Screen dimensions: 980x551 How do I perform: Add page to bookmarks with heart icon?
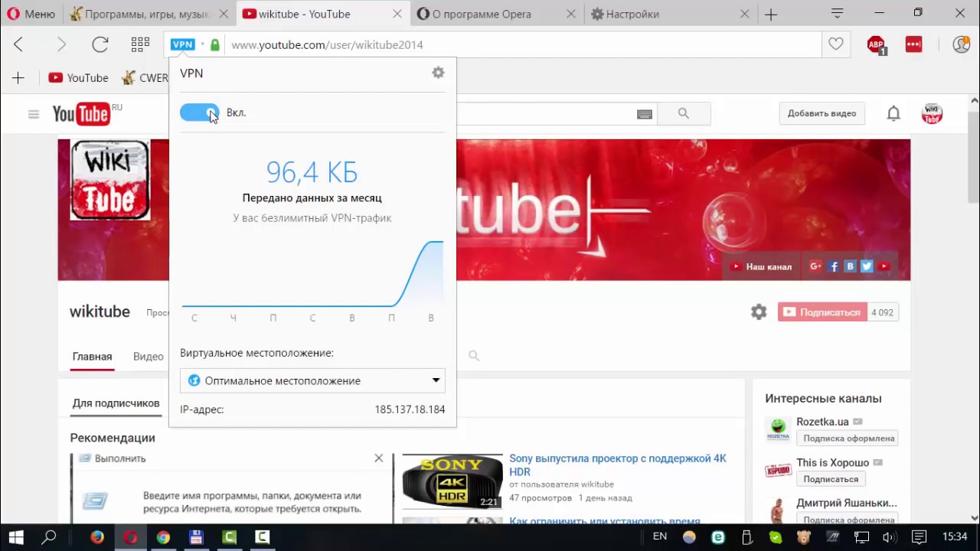[836, 44]
